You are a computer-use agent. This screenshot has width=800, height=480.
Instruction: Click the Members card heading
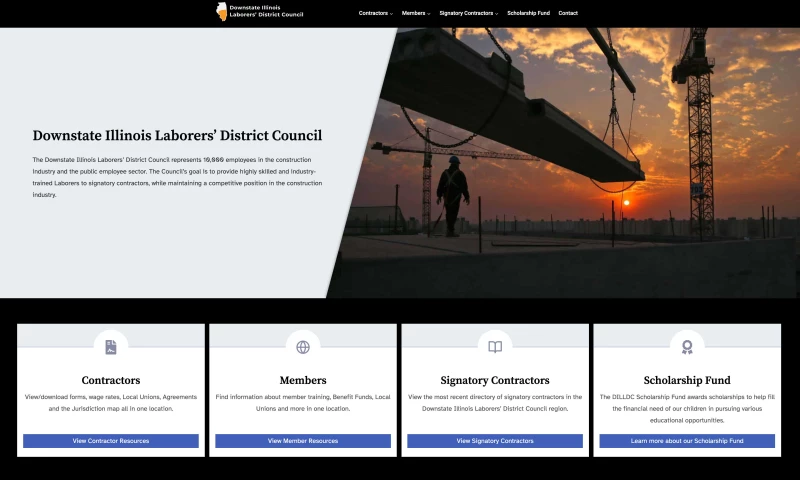[303, 380]
